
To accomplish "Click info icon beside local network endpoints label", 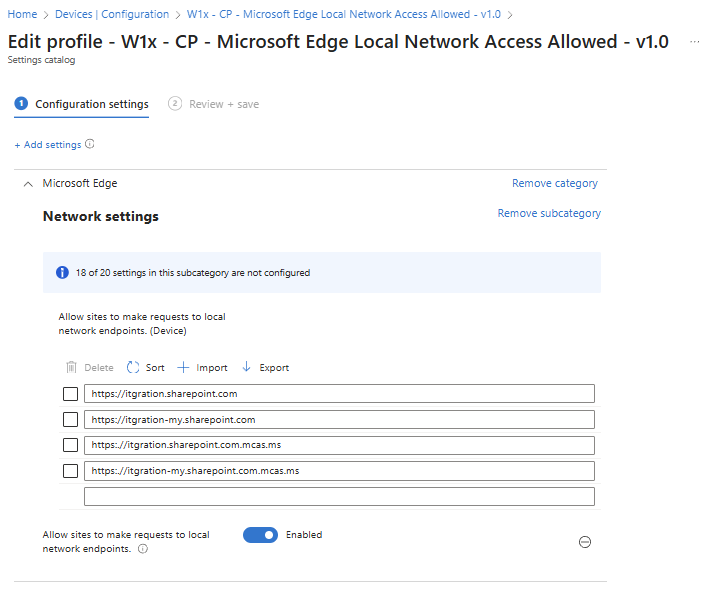I will click(x=143, y=549).
